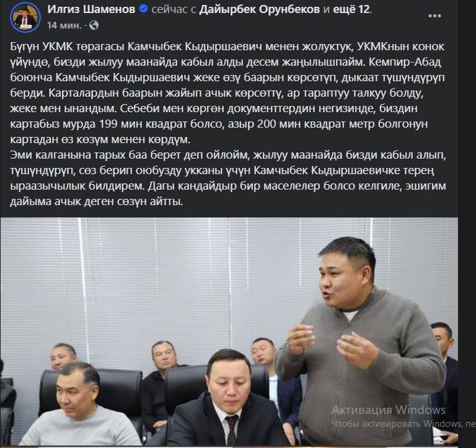Click the blue verified badge icon

143,9
